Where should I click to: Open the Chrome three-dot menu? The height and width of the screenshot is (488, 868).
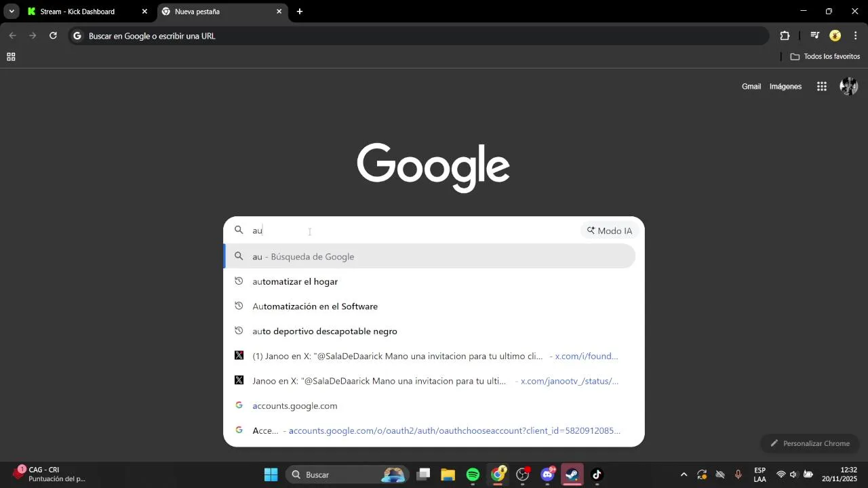click(855, 36)
